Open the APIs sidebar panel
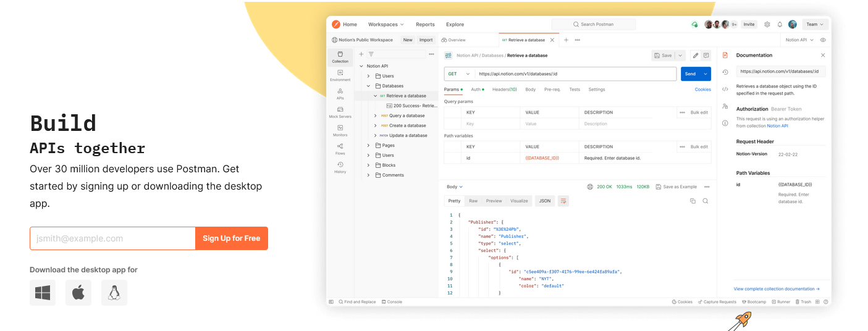868x331 pixels. (340, 94)
